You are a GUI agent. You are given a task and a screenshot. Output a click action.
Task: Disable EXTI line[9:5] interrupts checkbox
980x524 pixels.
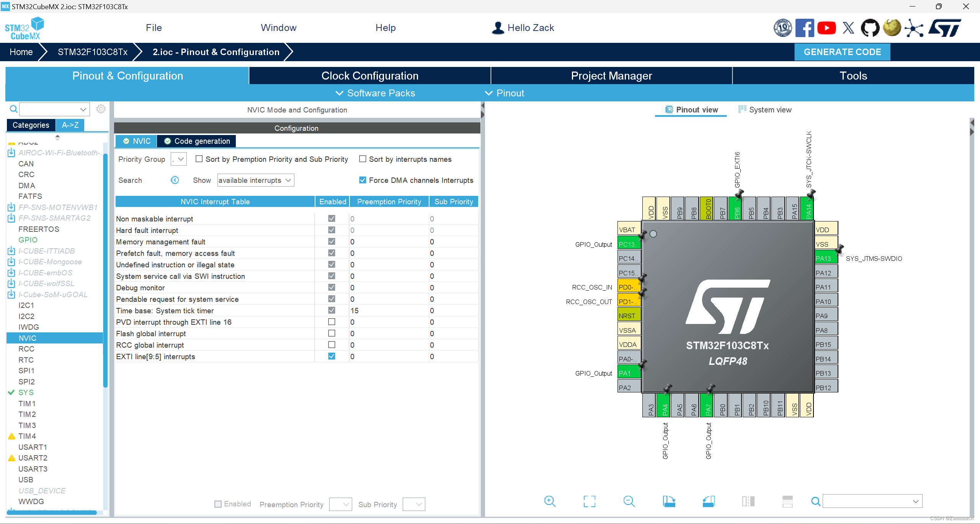332,356
